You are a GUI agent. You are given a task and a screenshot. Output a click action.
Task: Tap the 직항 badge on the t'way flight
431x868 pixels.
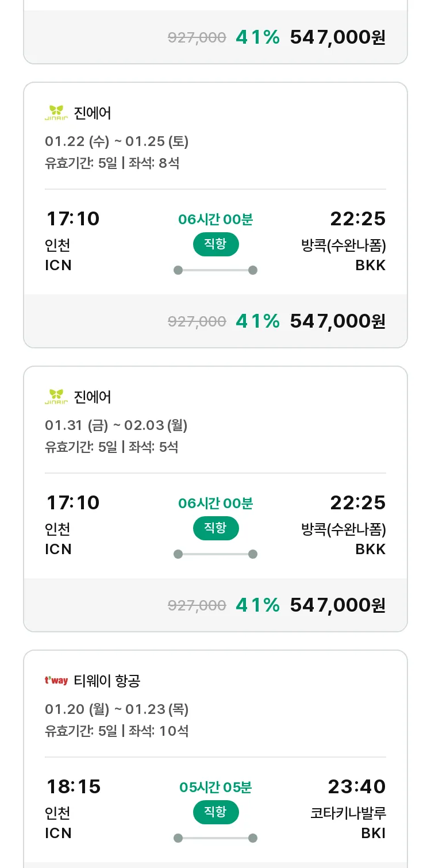coord(215,812)
